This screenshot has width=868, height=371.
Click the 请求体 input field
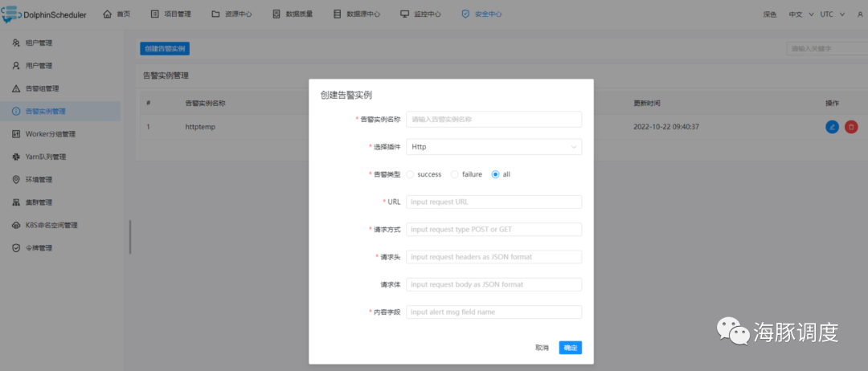(x=493, y=284)
